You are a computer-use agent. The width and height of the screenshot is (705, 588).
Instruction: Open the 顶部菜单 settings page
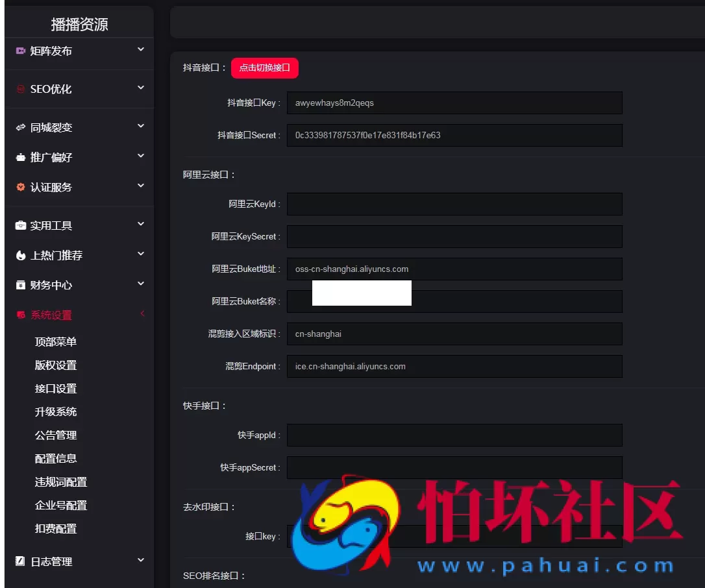pos(55,341)
